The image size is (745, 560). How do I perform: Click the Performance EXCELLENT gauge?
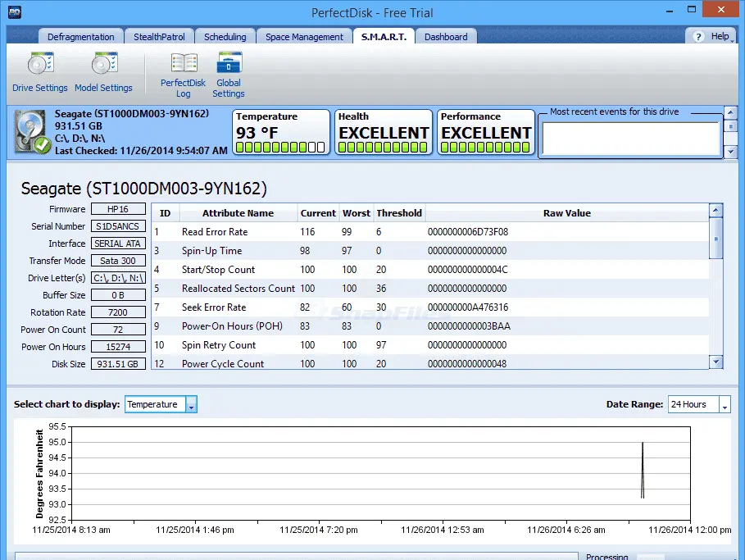tap(485, 132)
